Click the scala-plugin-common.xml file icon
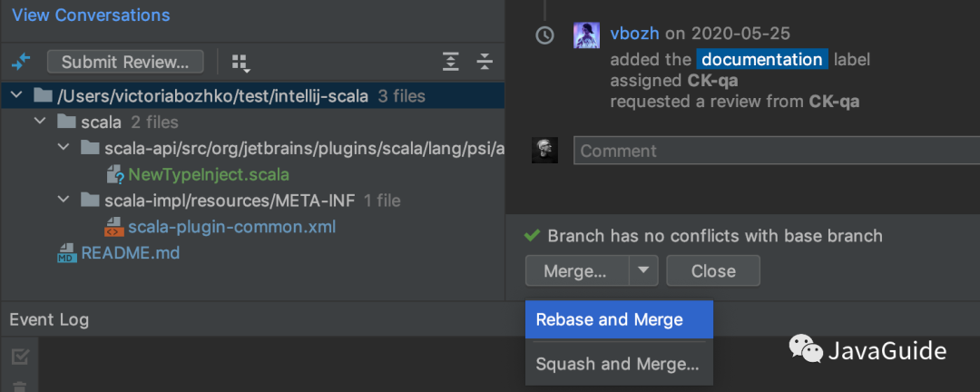Viewport: 980px width, 392px height. pos(114,226)
